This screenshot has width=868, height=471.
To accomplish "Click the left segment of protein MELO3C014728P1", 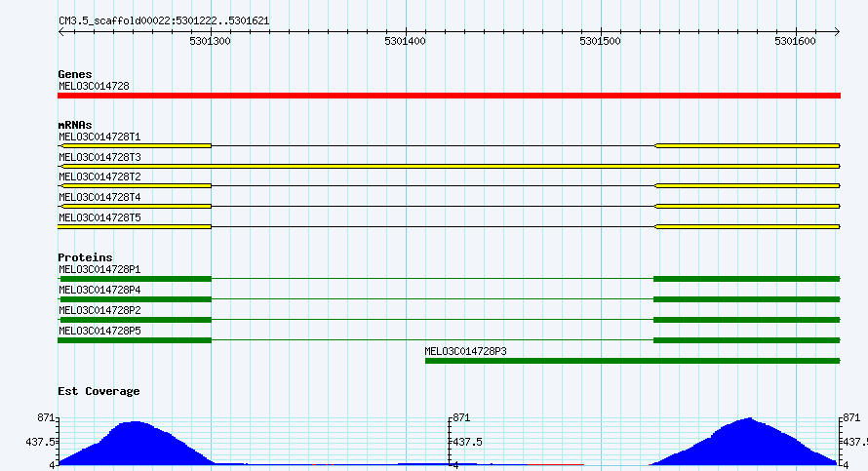I will (x=136, y=279).
